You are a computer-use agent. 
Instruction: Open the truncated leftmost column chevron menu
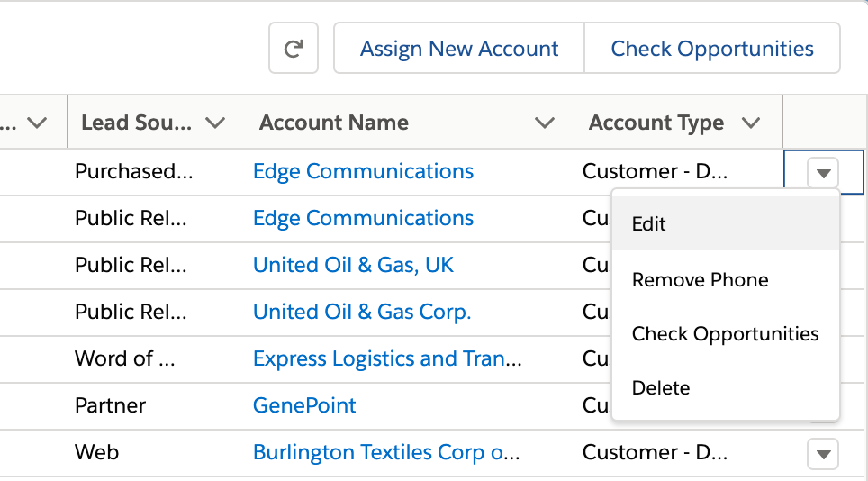click(x=37, y=123)
